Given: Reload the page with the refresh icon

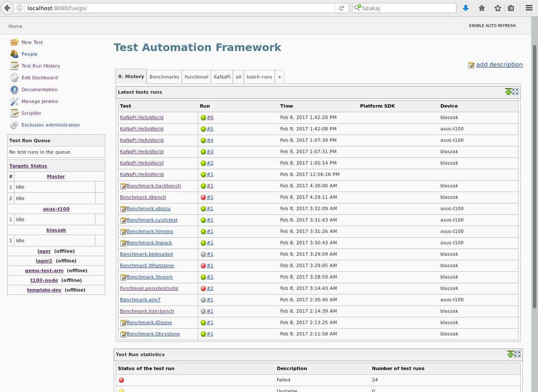Looking at the screenshot, I should click(342, 8).
